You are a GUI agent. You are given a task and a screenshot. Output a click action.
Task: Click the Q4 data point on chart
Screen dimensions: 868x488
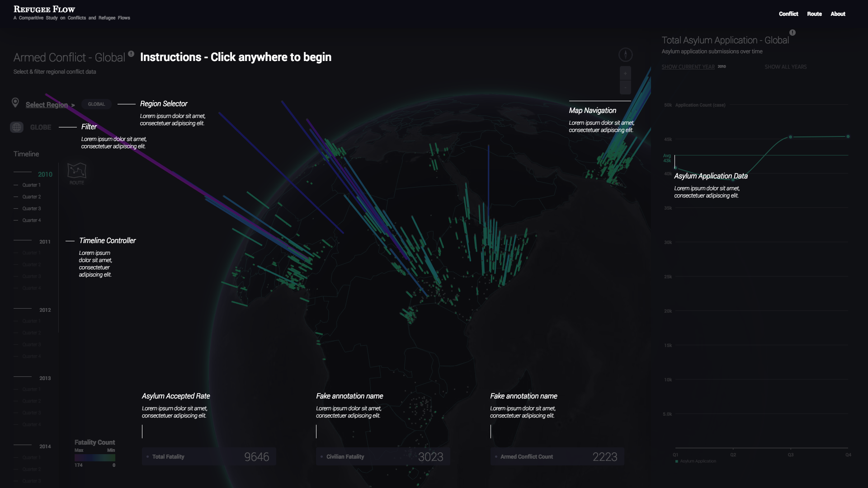pyautogui.click(x=848, y=136)
